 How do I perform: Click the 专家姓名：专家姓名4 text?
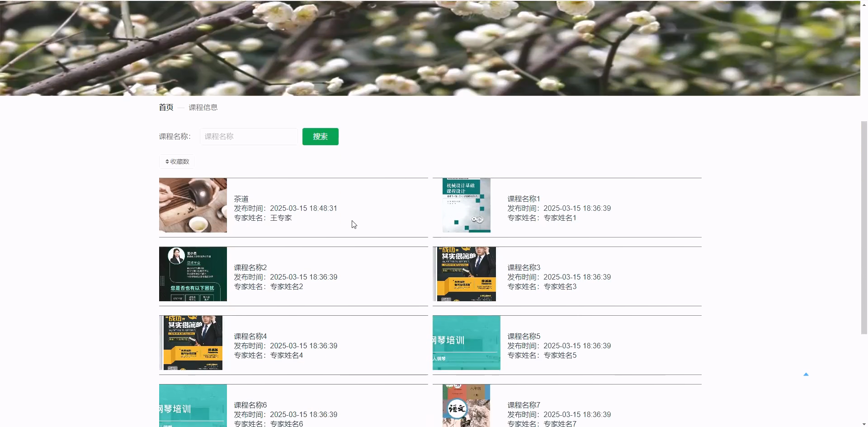(268, 355)
